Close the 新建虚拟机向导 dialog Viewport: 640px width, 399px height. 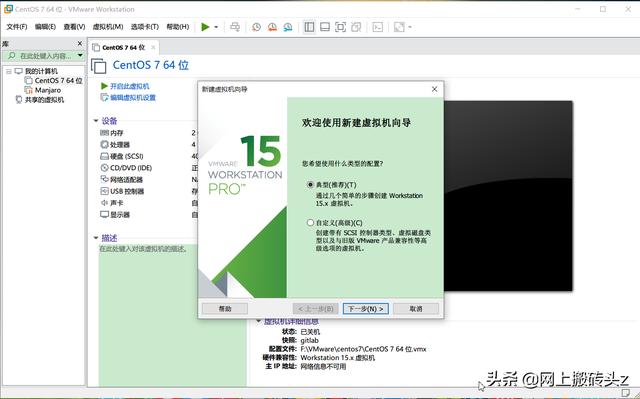pos(434,89)
